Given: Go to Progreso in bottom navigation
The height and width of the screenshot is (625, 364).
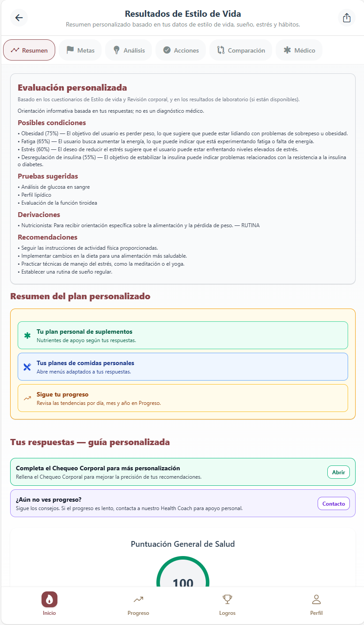Looking at the screenshot, I should coord(138,605).
